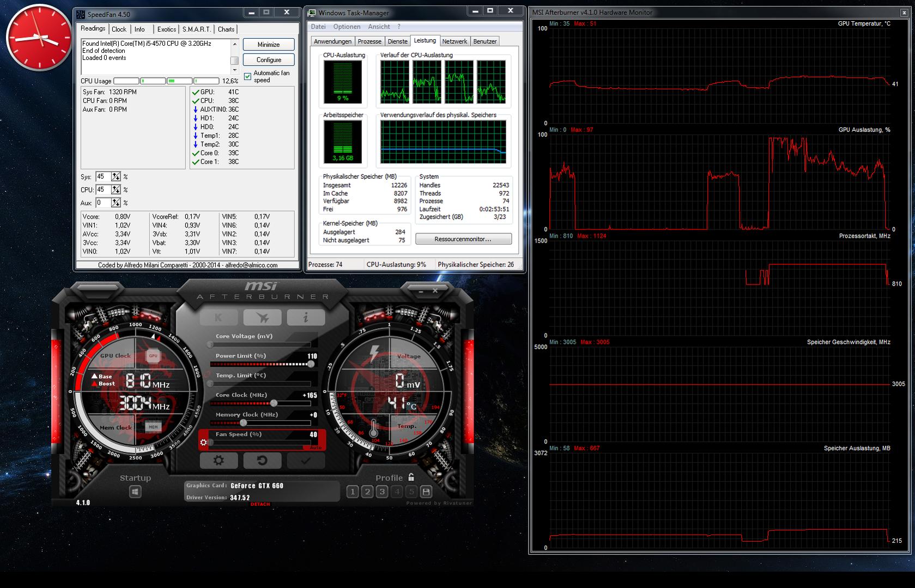This screenshot has width=915, height=588.
Task: Open the Ansicht menu in Task-Manager
Action: click(379, 27)
